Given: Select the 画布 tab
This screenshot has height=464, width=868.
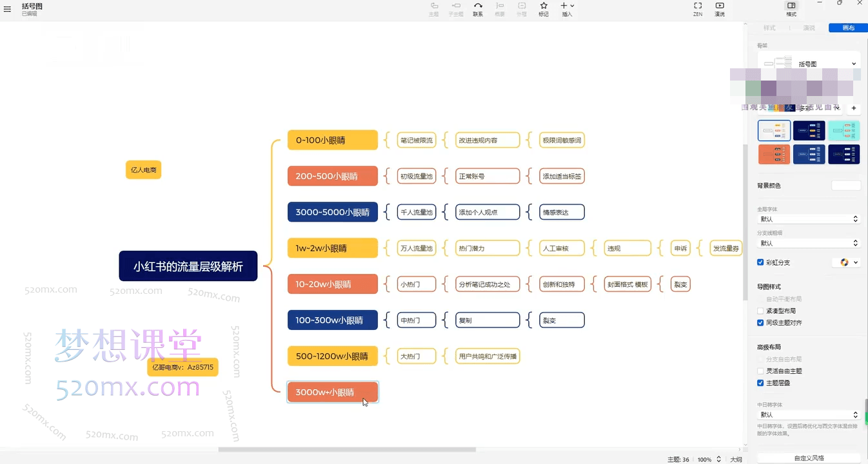Looking at the screenshot, I should tap(849, 28).
